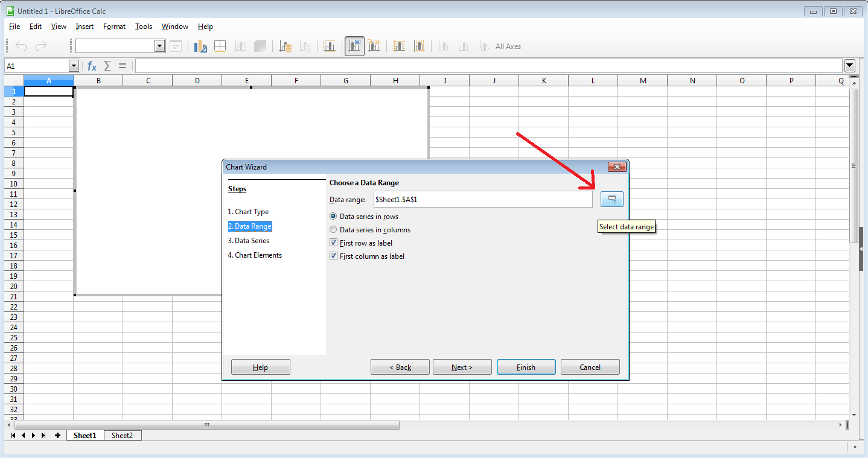868x458 pixels.
Task: Expand the formula bar arrow
Action: pyautogui.click(x=850, y=66)
